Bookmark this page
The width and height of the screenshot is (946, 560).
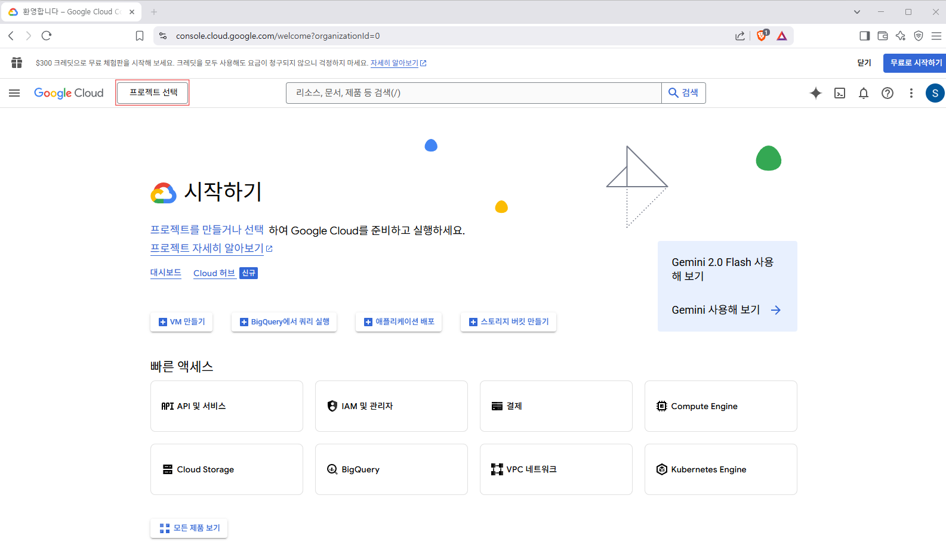140,36
